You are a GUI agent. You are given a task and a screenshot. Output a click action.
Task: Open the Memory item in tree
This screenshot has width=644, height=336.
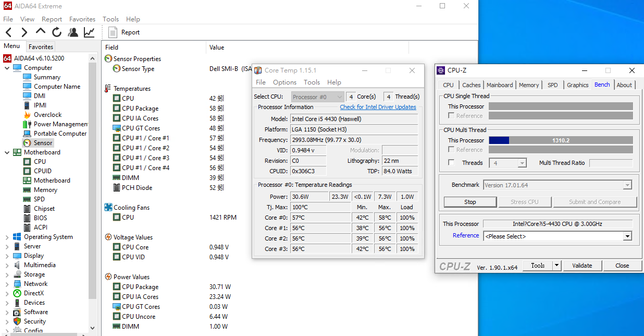pyautogui.click(x=45, y=190)
